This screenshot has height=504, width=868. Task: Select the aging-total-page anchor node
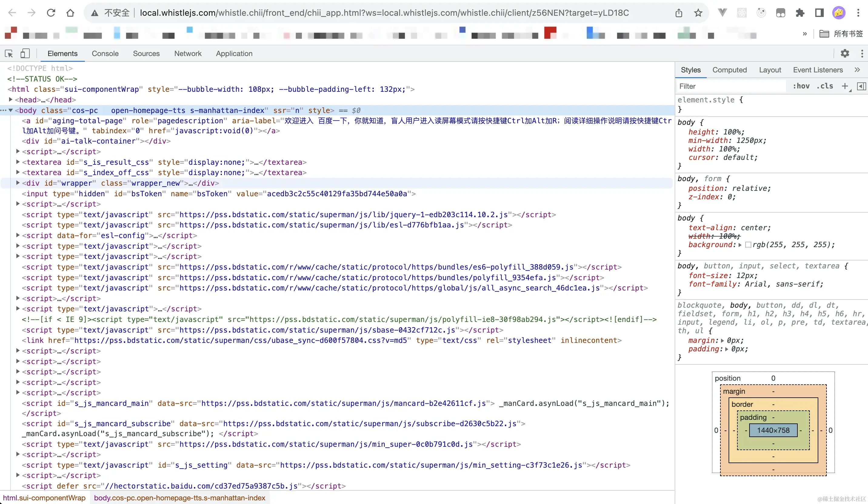(346, 126)
